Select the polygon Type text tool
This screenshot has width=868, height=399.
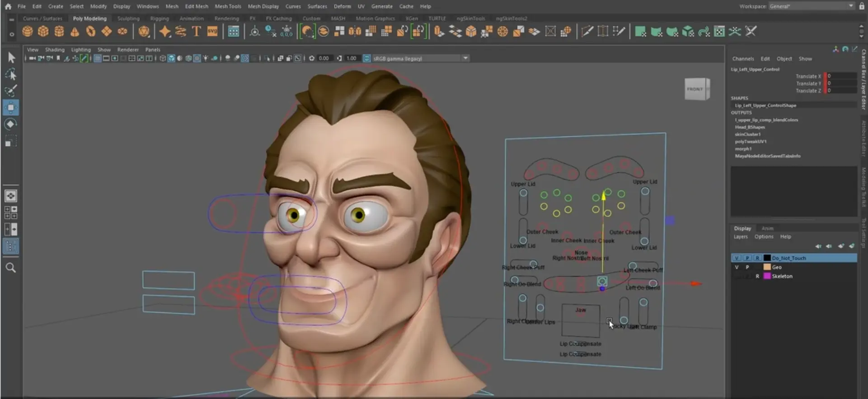pyautogui.click(x=196, y=32)
